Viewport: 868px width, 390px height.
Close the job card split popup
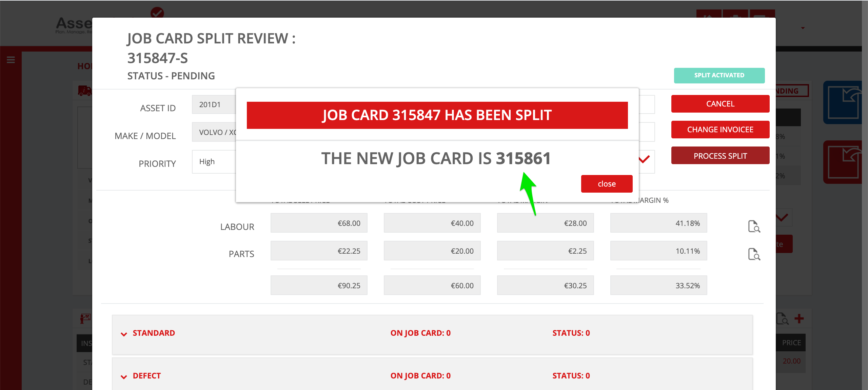[x=607, y=184]
